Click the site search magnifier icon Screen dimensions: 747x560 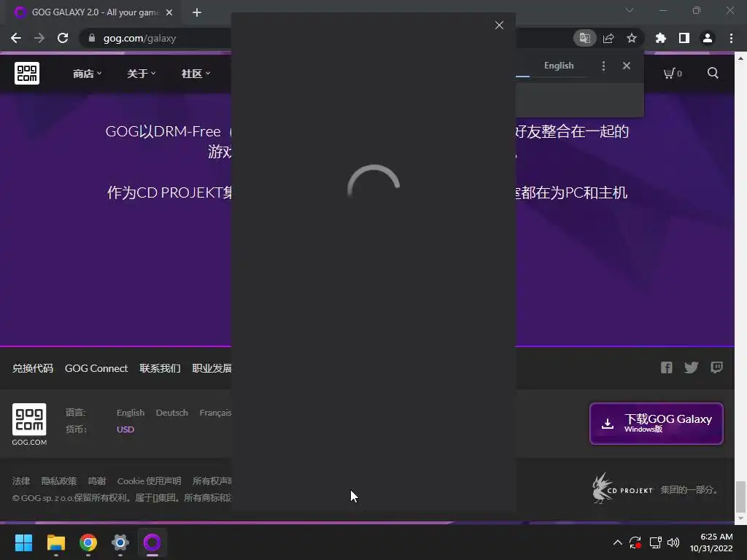point(713,73)
